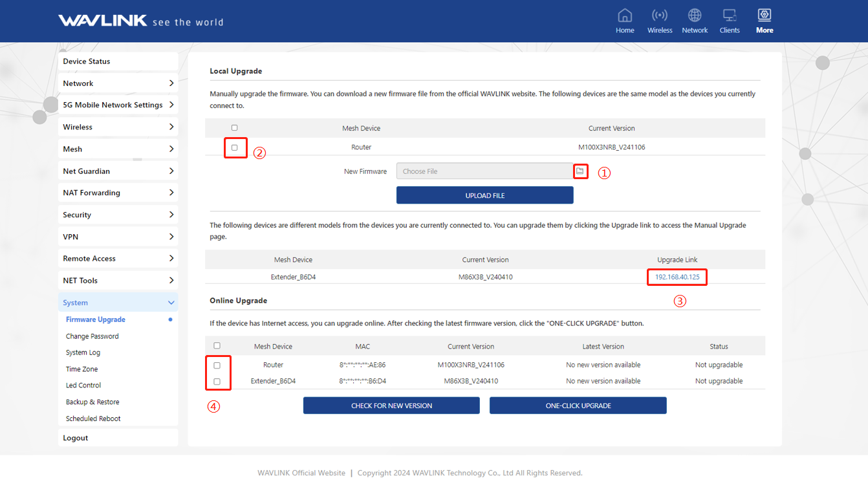Screen dimensions: 868x487
Task: Open Backup & Restore under System
Action: [92, 402]
